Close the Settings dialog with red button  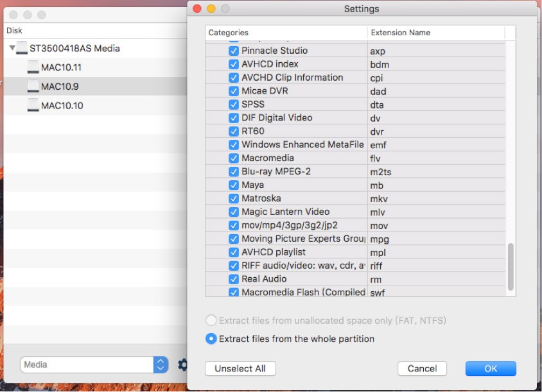pyautogui.click(x=197, y=8)
